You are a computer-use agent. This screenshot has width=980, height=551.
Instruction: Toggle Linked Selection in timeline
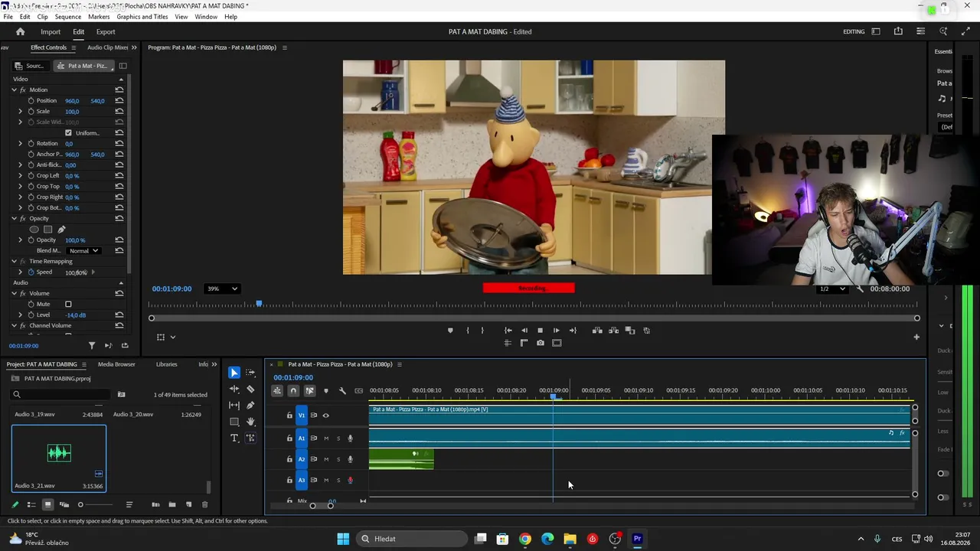point(309,391)
